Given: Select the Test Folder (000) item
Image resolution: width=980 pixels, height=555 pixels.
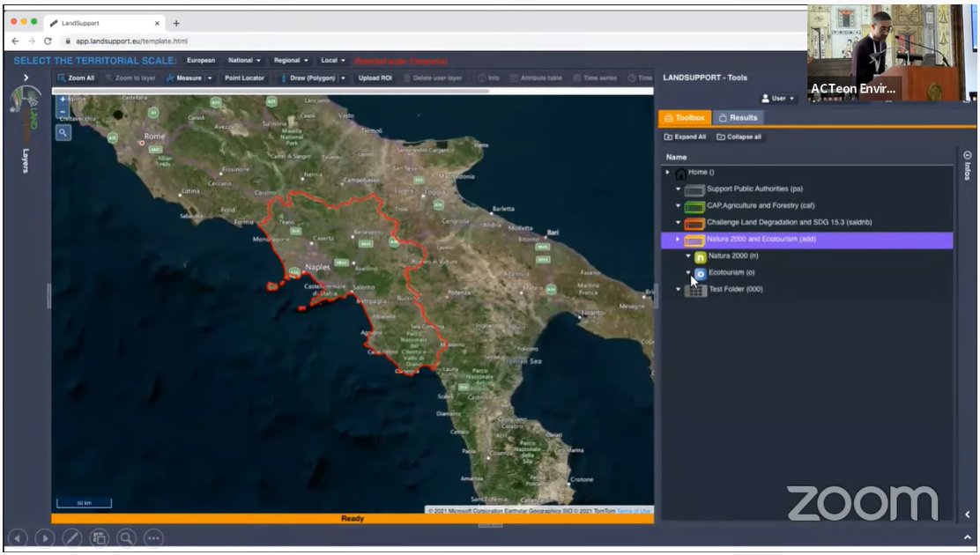Looking at the screenshot, I should point(807,289).
